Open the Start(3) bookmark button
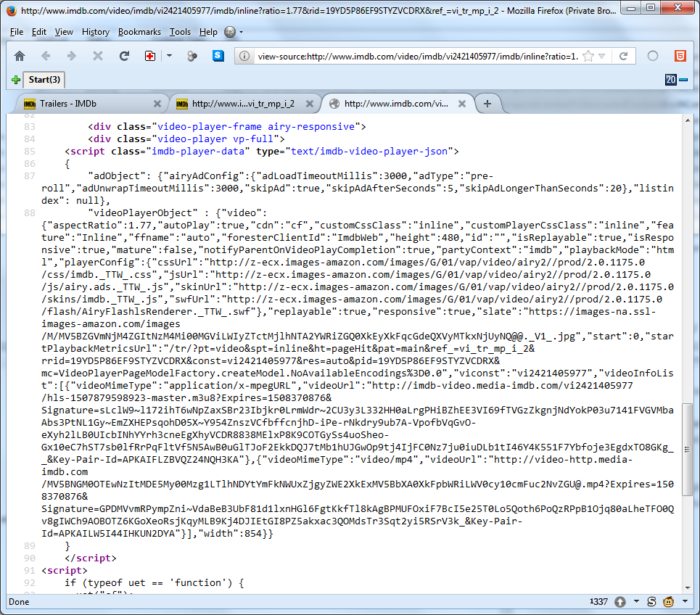 coord(44,80)
